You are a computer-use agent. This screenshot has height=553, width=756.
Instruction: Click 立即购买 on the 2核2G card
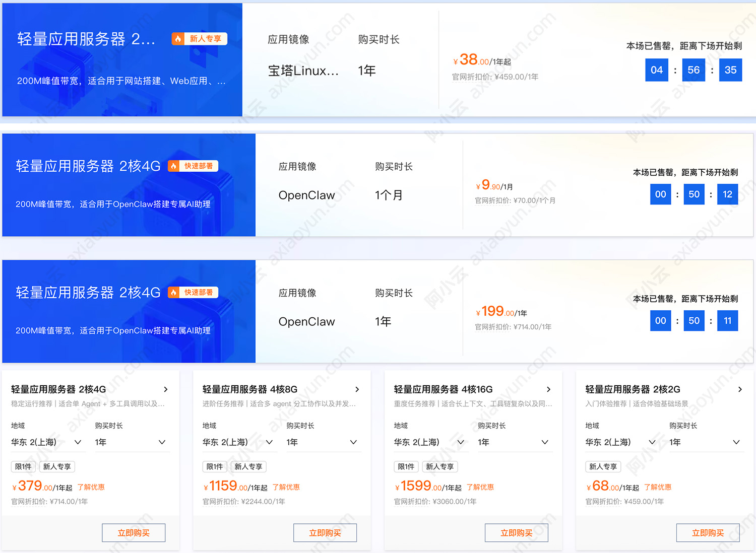[x=708, y=532]
